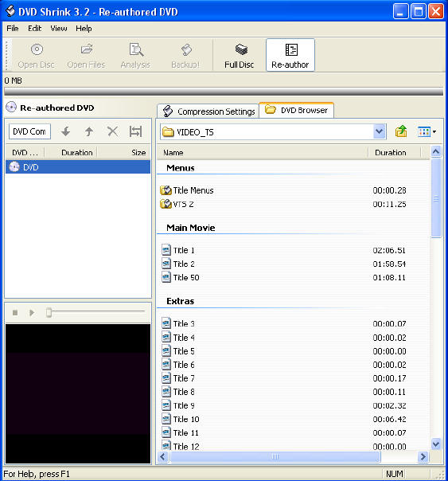Open the Edit menu
Viewport: 448px width, 481px height.
coord(34,28)
